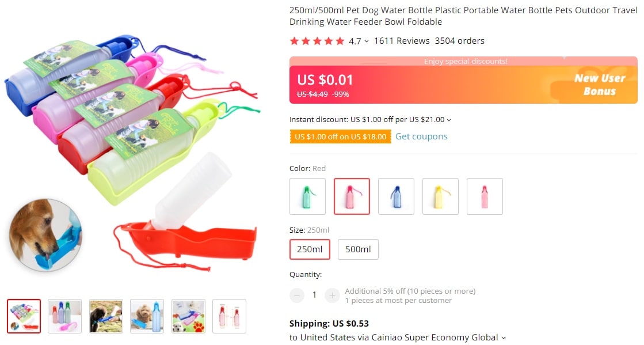Select the green bottle color variant
Screen dimensions: 644x345
point(307,196)
